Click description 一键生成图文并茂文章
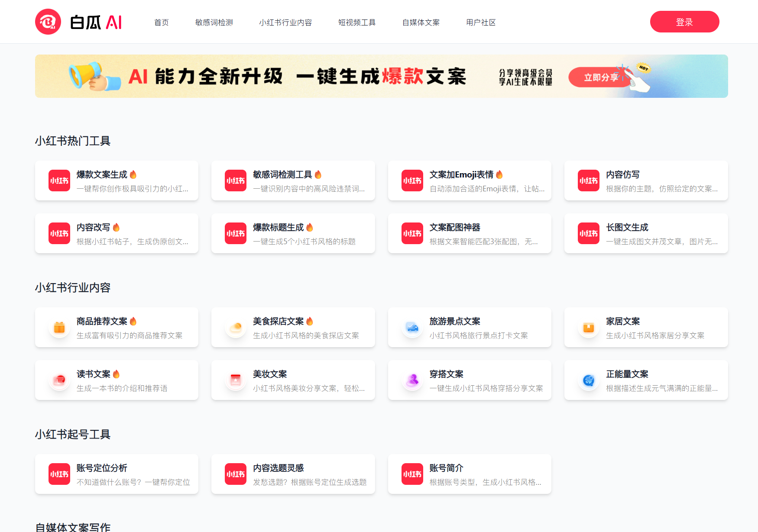 coord(661,242)
